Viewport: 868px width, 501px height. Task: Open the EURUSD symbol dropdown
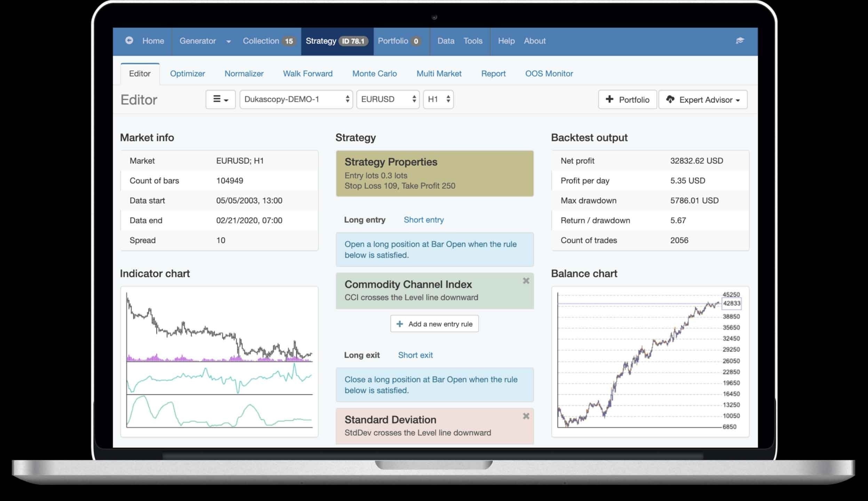(388, 100)
